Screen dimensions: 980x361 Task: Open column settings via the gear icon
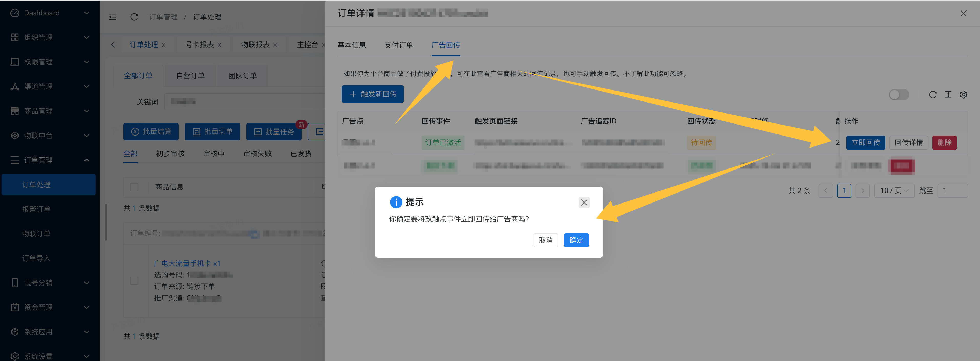(964, 95)
